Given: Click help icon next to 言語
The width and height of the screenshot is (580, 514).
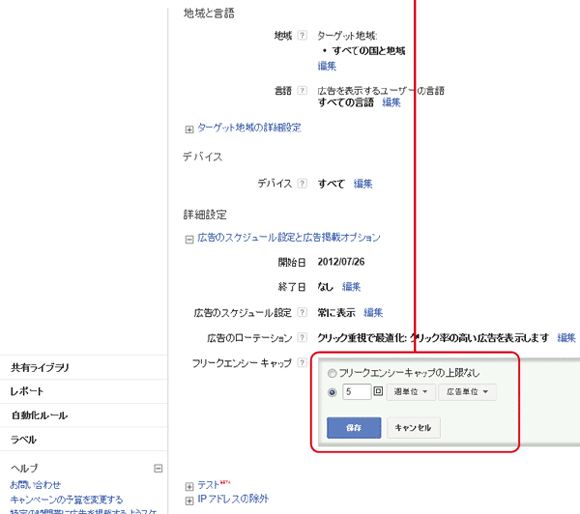Looking at the screenshot, I should pyautogui.click(x=302, y=90).
